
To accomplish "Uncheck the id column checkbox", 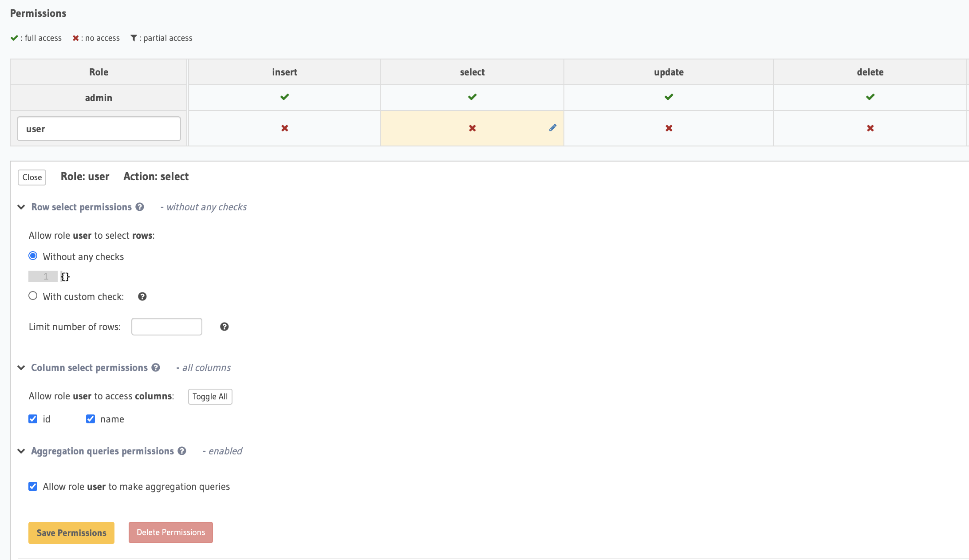I will tap(33, 419).
